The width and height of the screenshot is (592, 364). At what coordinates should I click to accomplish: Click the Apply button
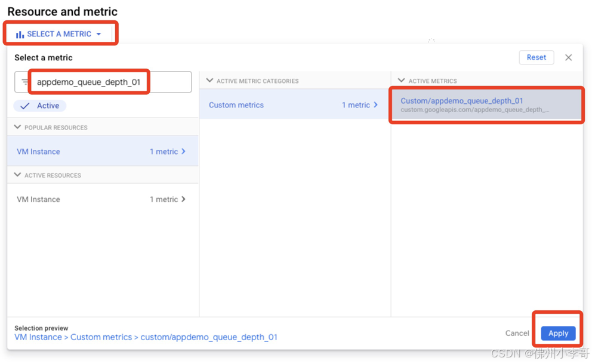click(558, 333)
